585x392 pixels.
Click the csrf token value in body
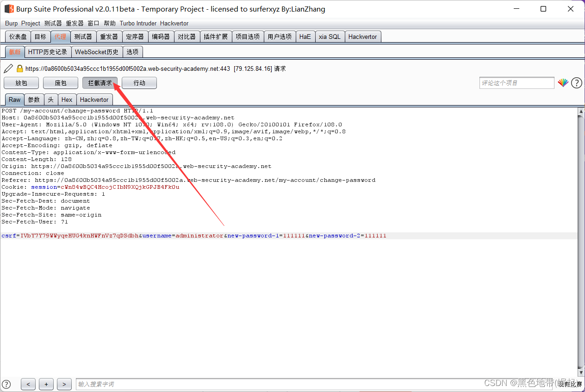coord(79,236)
